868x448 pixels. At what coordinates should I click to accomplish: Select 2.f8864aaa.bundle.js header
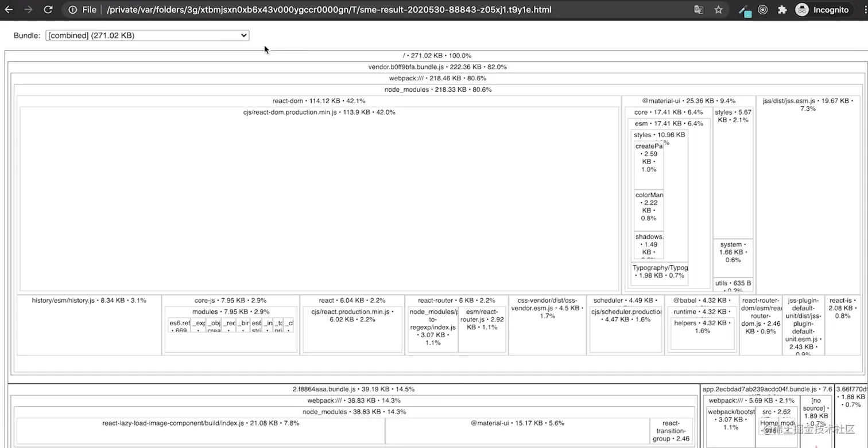[354, 389]
